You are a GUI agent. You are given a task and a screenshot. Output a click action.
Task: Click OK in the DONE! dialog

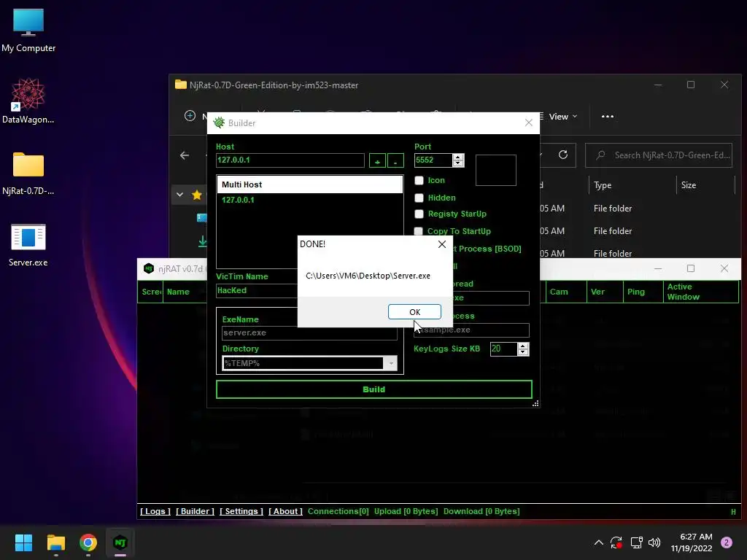[414, 312]
